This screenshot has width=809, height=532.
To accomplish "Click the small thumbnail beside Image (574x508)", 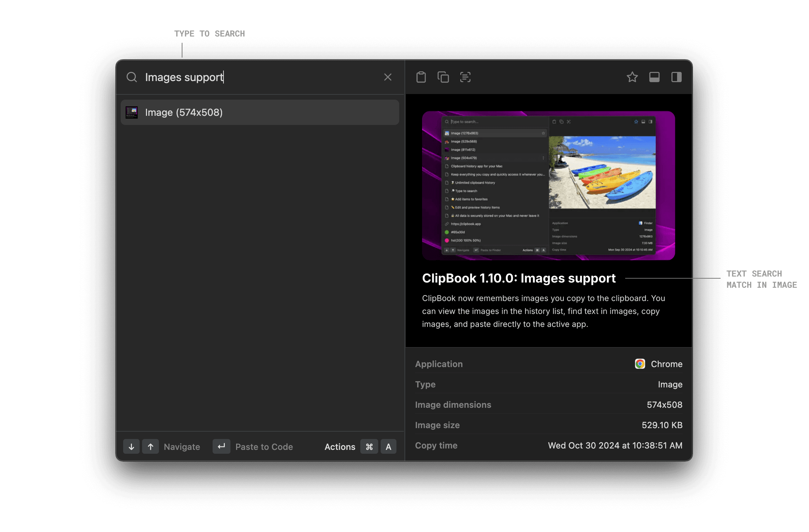I will point(132,112).
